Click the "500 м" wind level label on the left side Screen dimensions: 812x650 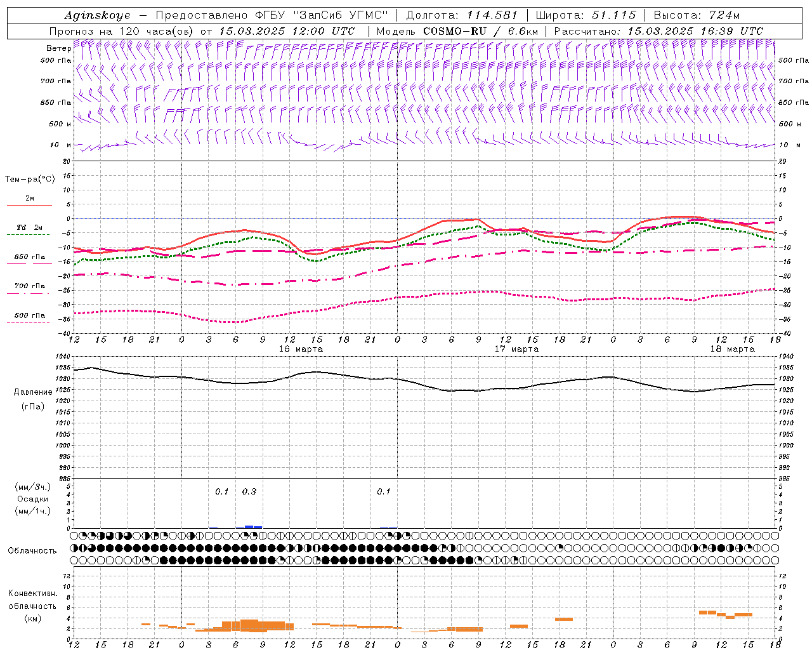pyautogui.click(x=61, y=124)
